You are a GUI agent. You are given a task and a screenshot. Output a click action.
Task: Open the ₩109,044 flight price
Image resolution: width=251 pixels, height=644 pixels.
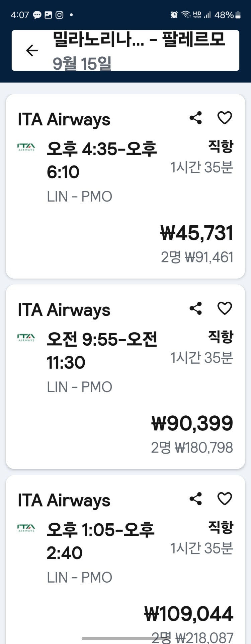(188, 614)
